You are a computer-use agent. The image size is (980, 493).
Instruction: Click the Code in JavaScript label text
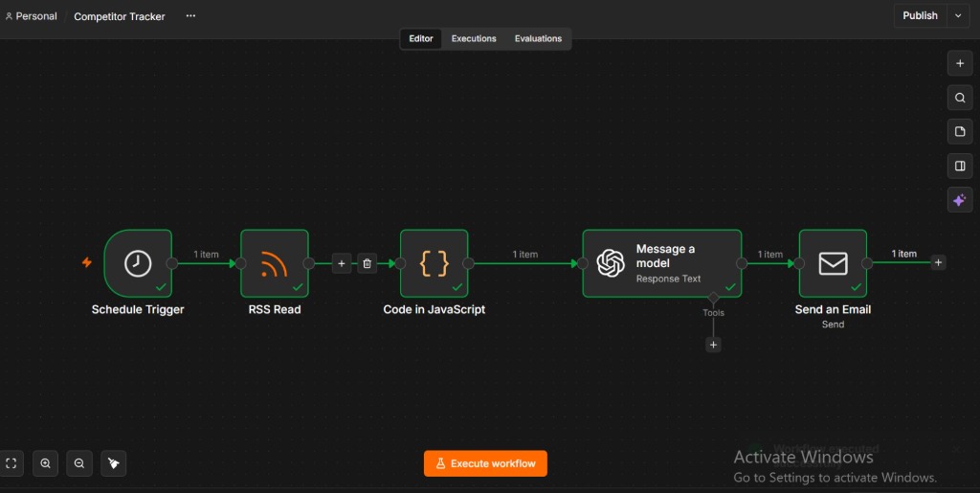pos(434,309)
